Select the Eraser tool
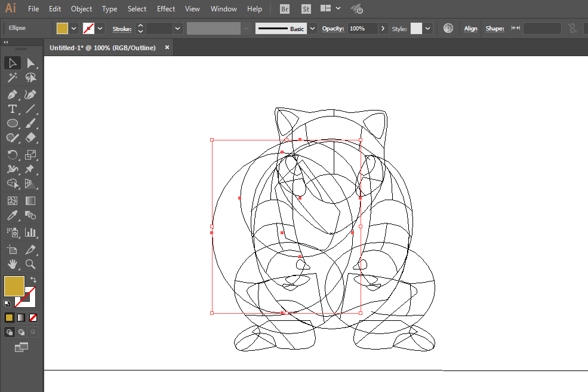The width and height of the screenshot is (588, 392). (30, 138)
